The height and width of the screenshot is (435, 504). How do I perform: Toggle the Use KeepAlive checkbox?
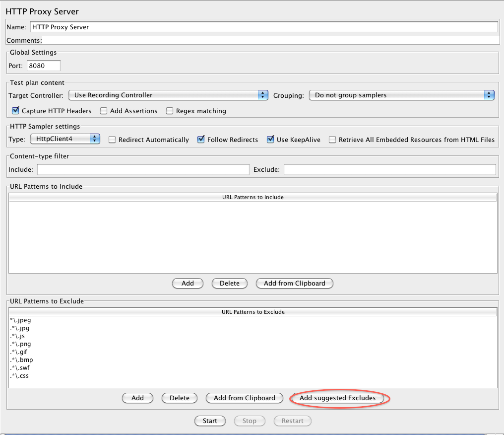270,140
